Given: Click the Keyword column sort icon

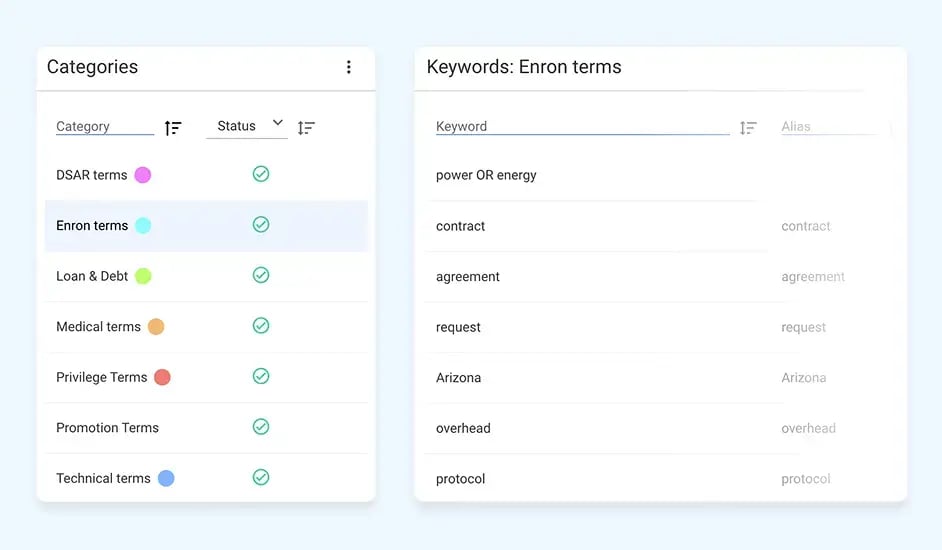Looking at the screenshot, I should click(x=747, y=128).
